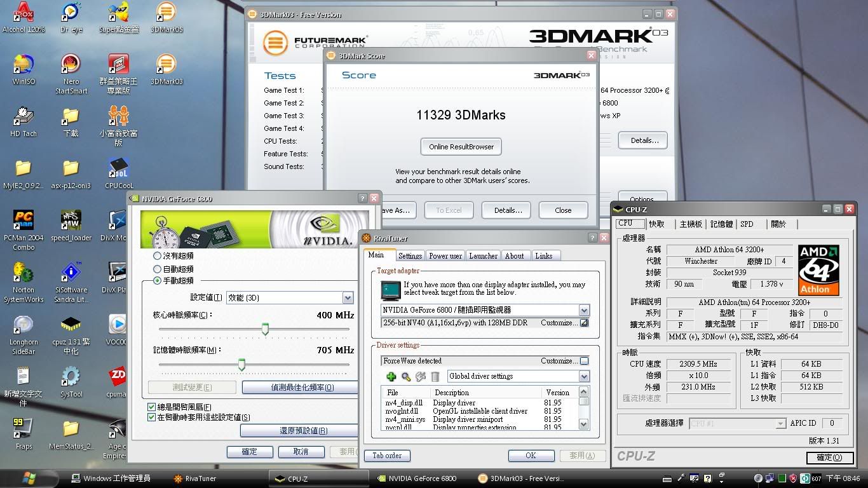868x488 pixels.
Task: Open the HD Tach desktop icon
Action: (24, 117)
